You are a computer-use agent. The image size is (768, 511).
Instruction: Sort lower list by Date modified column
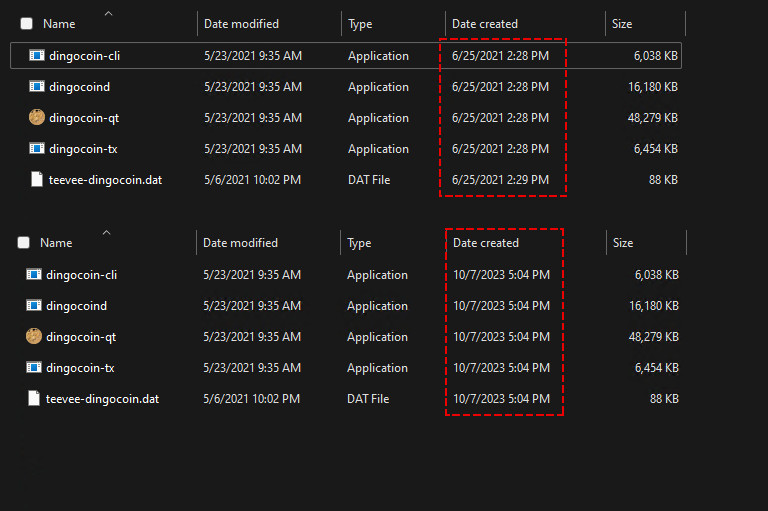coord(240,243)
